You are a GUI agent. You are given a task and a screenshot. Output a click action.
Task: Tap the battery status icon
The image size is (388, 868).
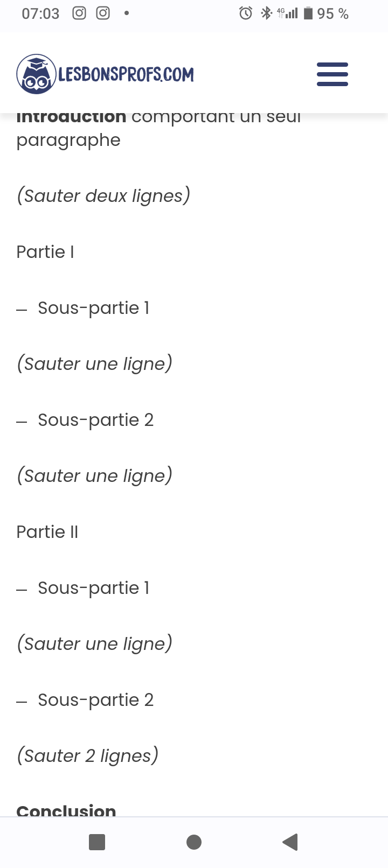pos(308,13)
